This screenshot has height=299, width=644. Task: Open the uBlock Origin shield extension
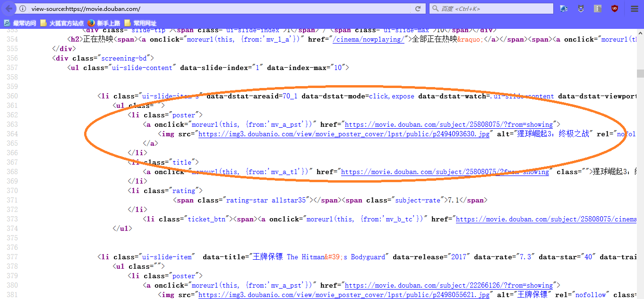pos(615,9)
